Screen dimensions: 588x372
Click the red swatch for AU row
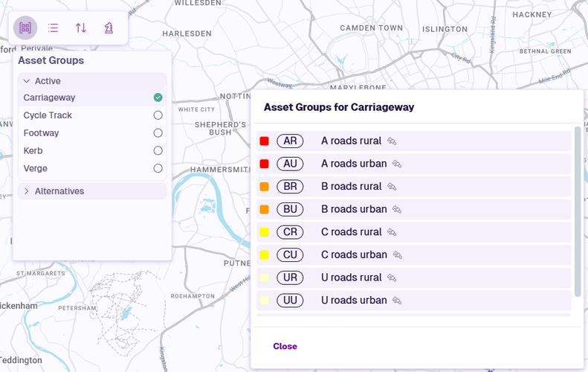coord(265,164)
